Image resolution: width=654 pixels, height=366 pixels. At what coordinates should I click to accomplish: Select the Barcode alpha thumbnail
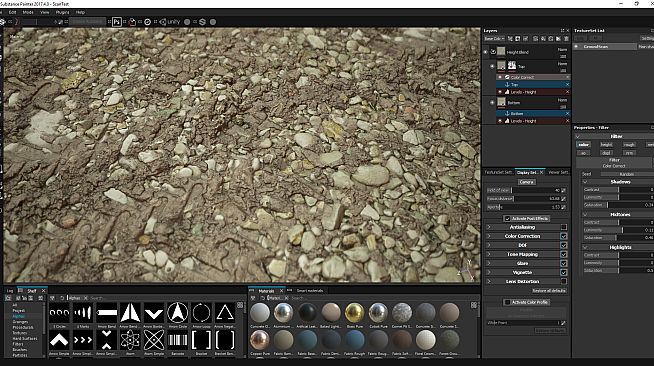click(x=178, y=340)
